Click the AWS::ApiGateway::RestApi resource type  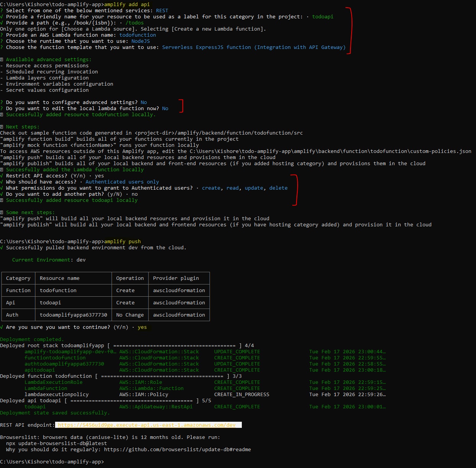click(x=156, y=406)
